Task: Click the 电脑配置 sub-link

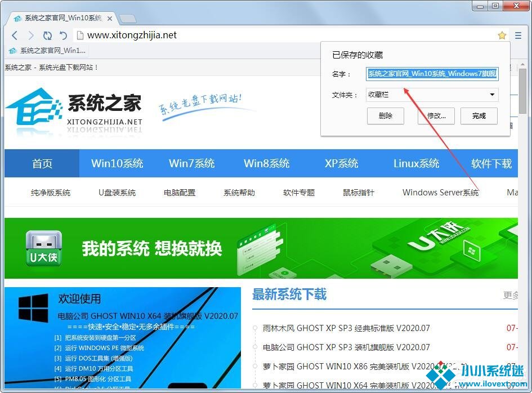Action: pyautogui.click(x=180, y=193)
